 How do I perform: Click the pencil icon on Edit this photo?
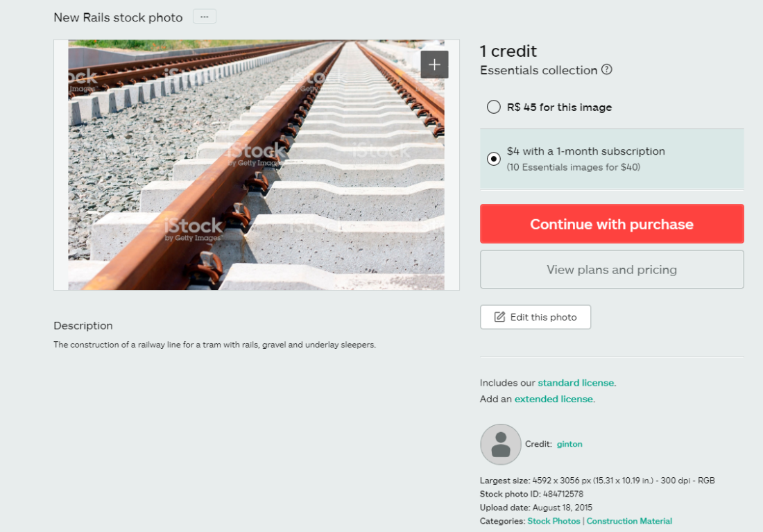click(x=499, y=317)
